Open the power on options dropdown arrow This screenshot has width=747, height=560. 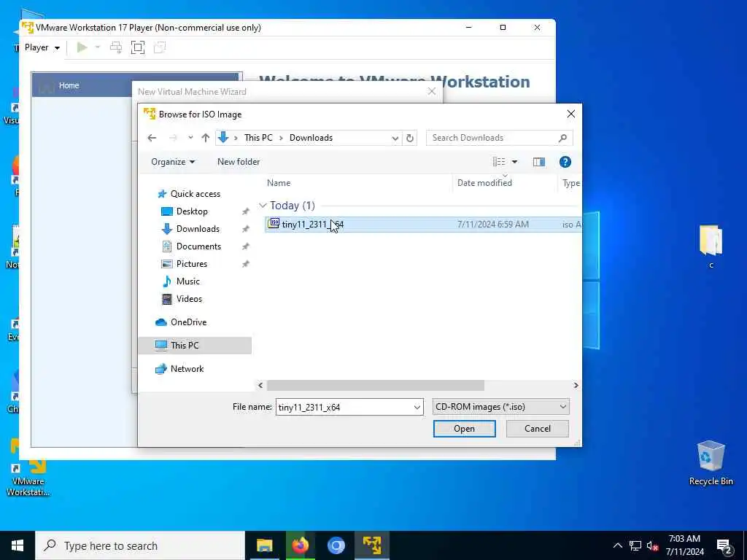(98, 47)
